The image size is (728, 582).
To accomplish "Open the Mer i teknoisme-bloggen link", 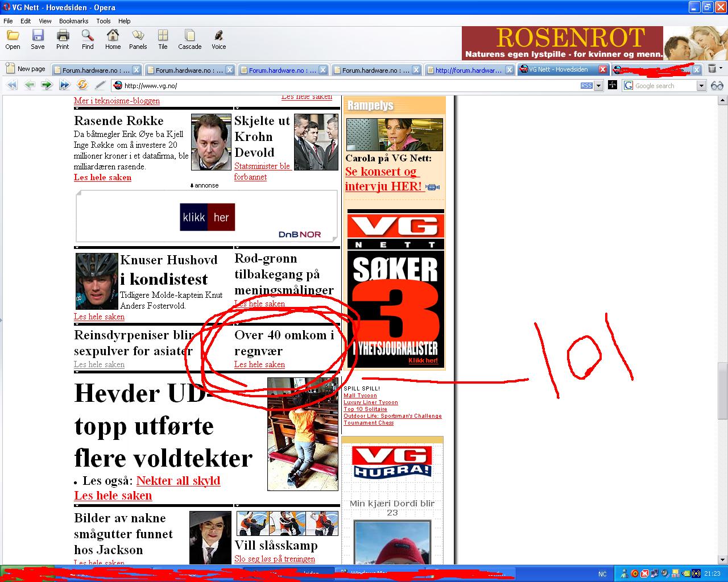I will coord(117,101).
